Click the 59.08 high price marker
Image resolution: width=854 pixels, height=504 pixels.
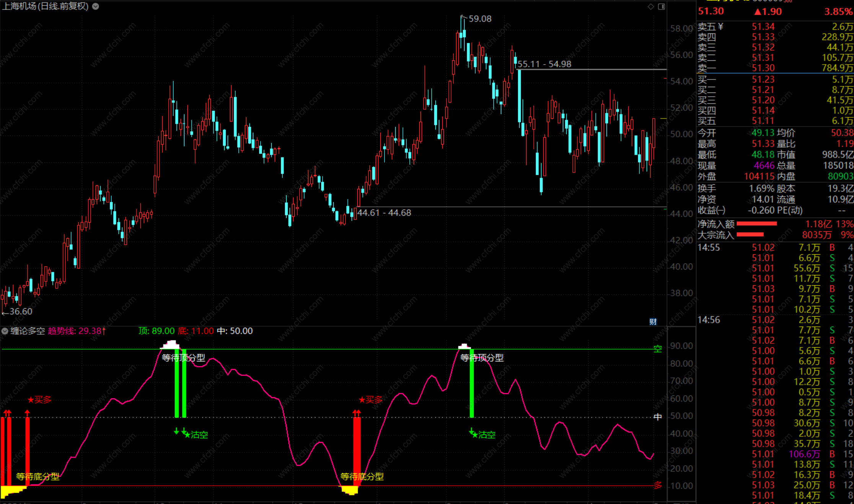tap(479, 19)
